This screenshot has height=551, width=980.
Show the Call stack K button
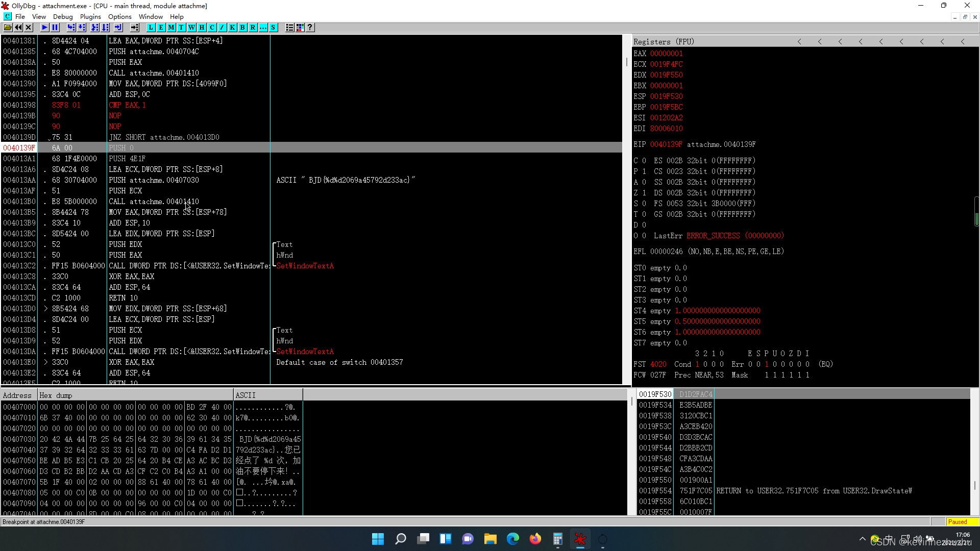pyautogui.click(x=232, y=28)
